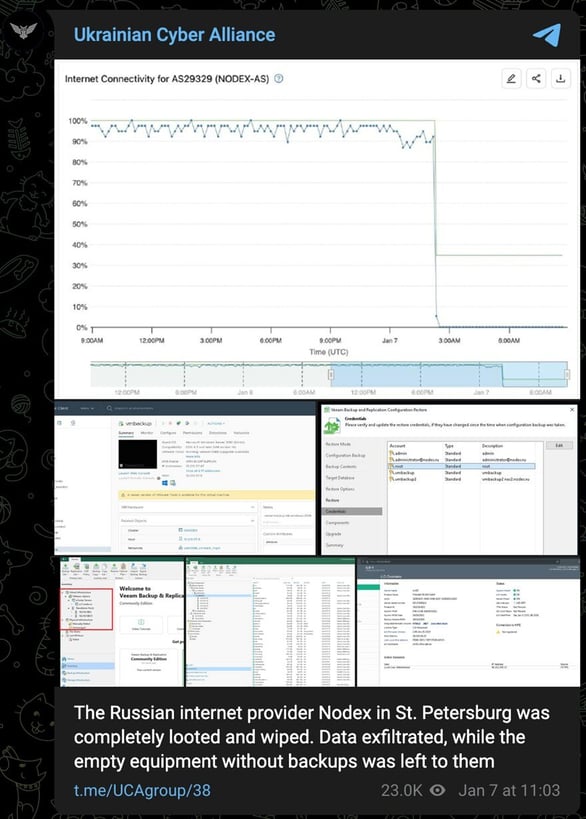The width and height of the screenshot is (586, 819).
Task: Open the iLO overview information screenshot
Action: [x=468, y=622]
